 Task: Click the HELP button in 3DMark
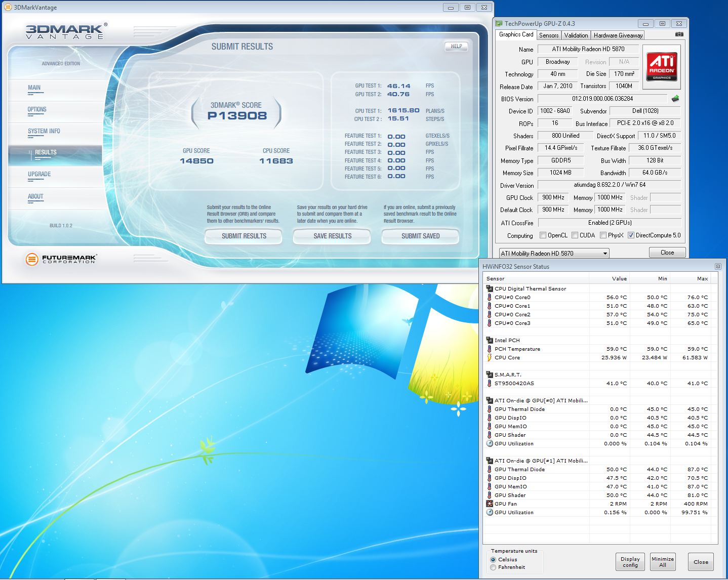pos(456,46)
